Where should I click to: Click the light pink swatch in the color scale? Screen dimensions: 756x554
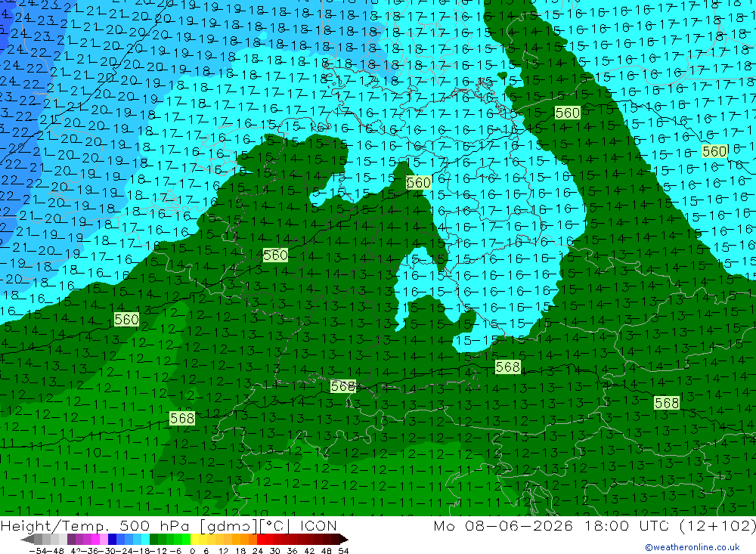coord(104,540)
